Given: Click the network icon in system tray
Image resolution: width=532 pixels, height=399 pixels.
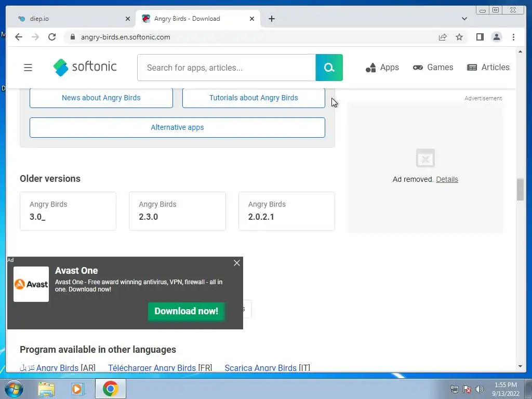Looking at the screenshot, I should click(454, 389).
